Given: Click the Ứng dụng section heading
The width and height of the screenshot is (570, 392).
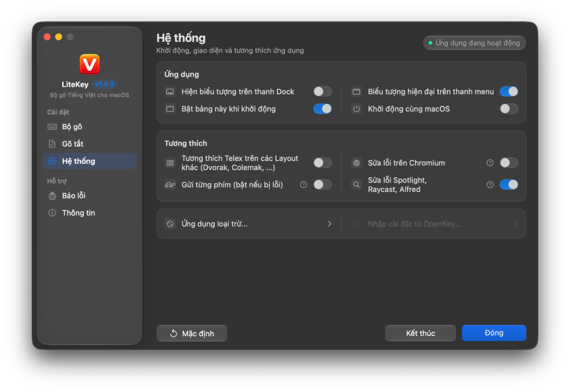Looking at the screenshot, I should (x=181, y=75).
